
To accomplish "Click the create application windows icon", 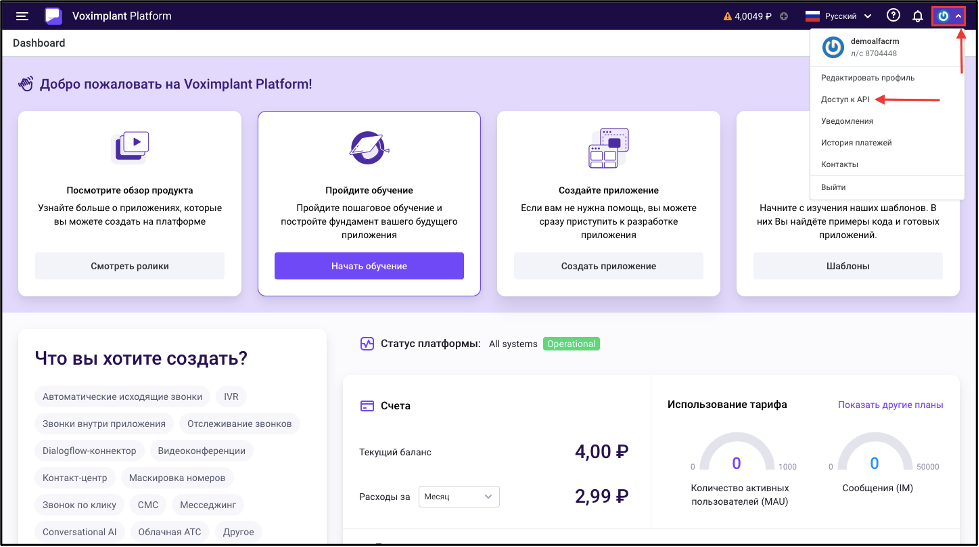I will pos(609,148).
